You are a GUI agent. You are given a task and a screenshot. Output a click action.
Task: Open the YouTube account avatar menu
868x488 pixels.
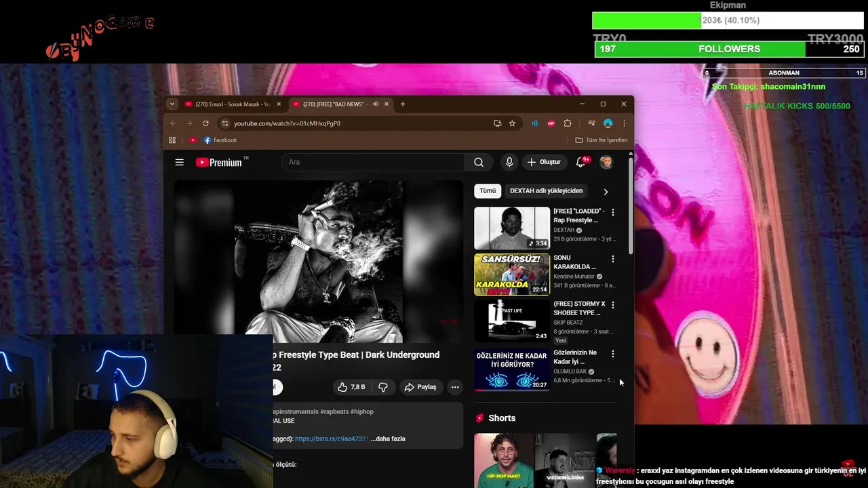coord(606,162)
